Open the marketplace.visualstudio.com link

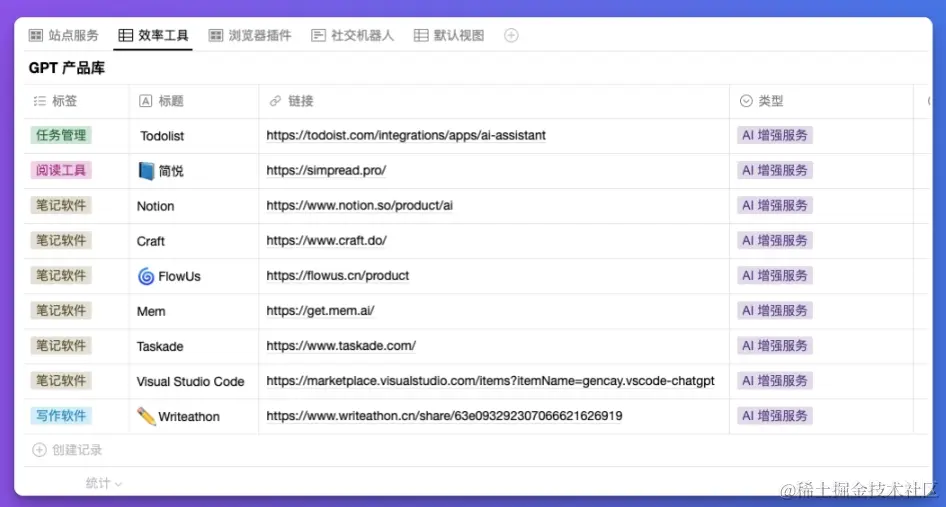[x=490, y=380]
